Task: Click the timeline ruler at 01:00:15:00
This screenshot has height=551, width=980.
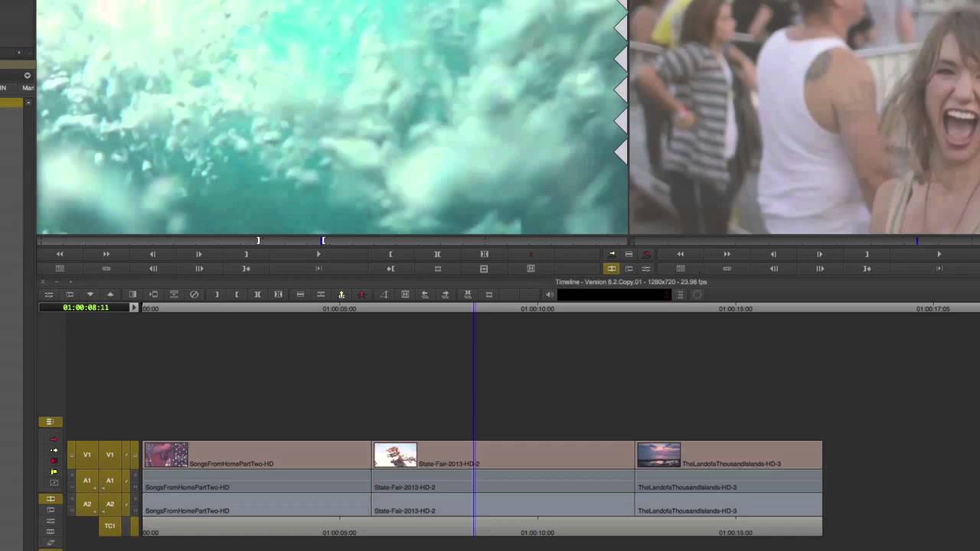Action: coord(735,308)
